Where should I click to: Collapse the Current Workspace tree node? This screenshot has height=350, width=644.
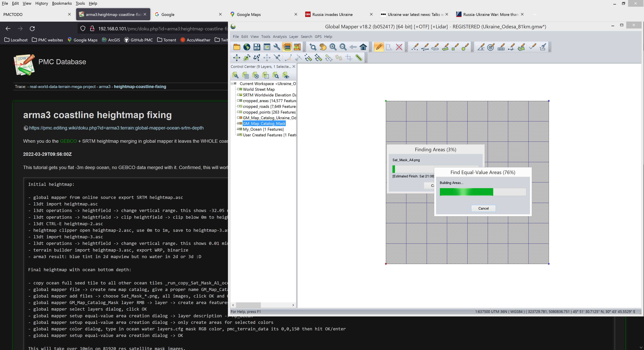(232, 84)
